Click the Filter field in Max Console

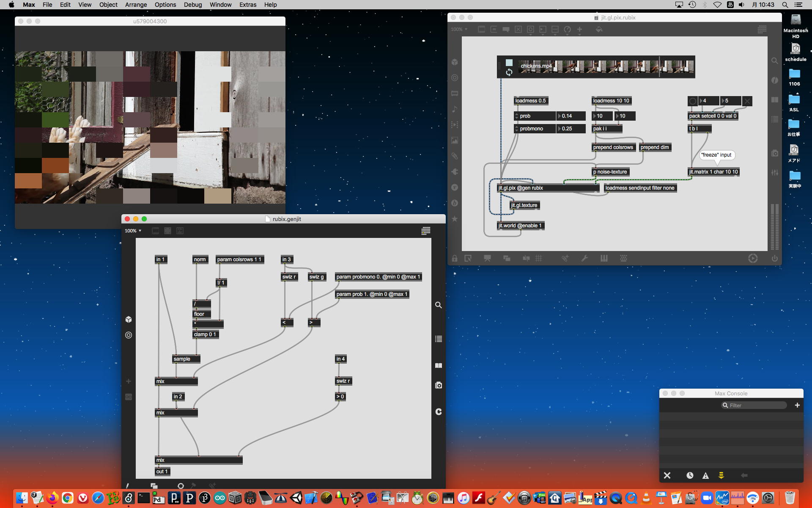[755, 405]
